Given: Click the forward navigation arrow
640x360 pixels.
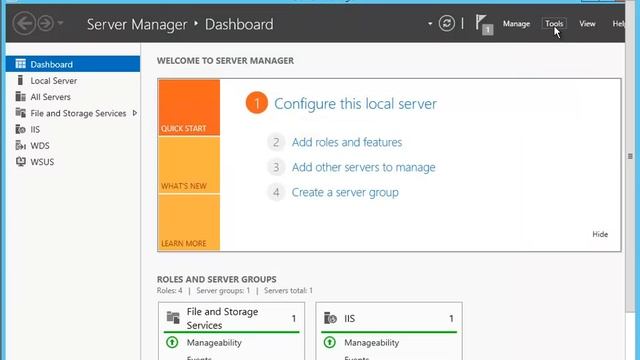Looking at the screenshot, I should click(x=45, y=23).
